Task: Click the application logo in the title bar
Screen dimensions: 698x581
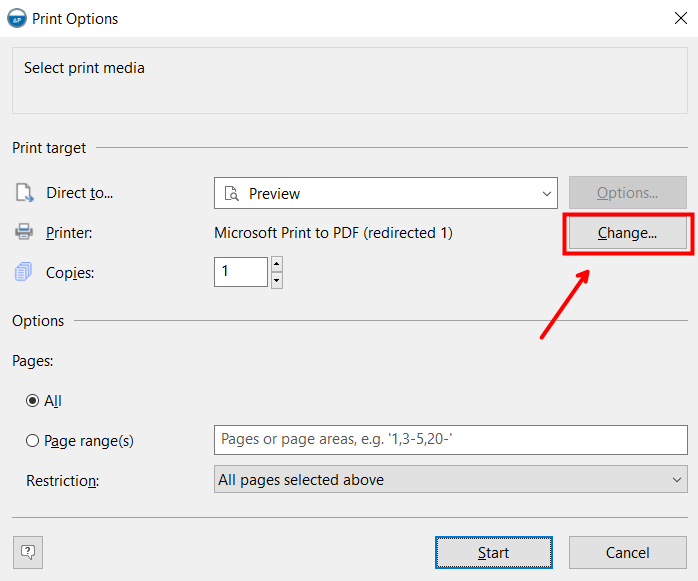Action: coord(17,18)
